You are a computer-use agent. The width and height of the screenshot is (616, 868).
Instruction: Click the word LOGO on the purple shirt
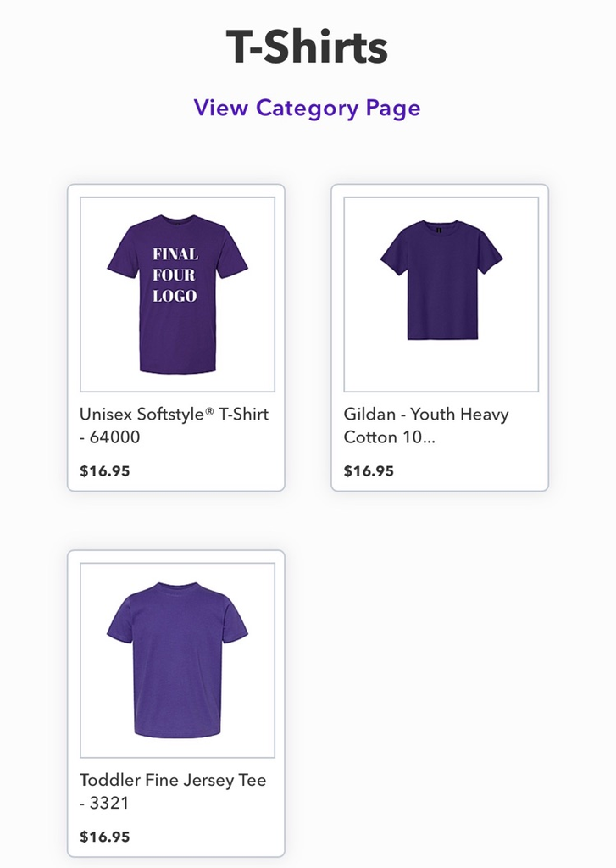tap(175, 296)
